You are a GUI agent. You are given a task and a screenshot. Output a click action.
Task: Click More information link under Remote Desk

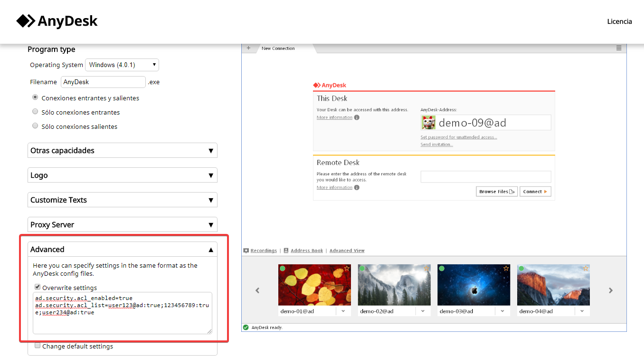[334, 187]
